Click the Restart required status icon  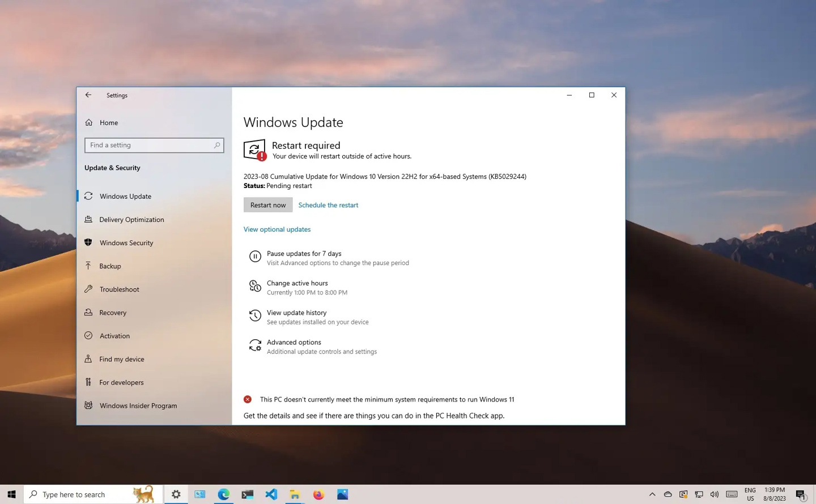tap(254, 150)
